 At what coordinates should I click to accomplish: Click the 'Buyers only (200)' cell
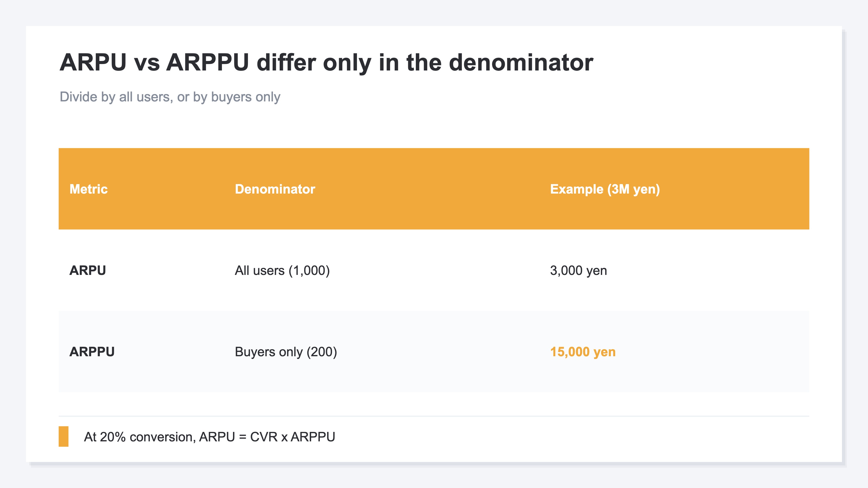[286, 352]
